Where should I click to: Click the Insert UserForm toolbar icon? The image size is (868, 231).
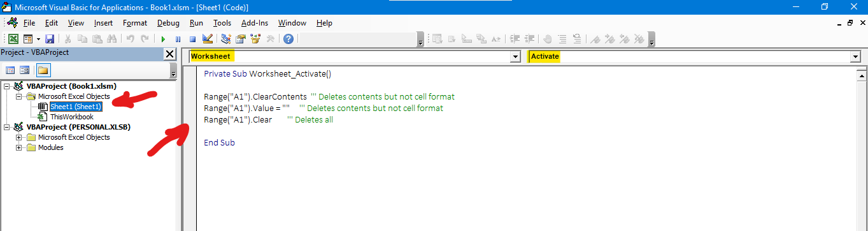coord(29,39)
